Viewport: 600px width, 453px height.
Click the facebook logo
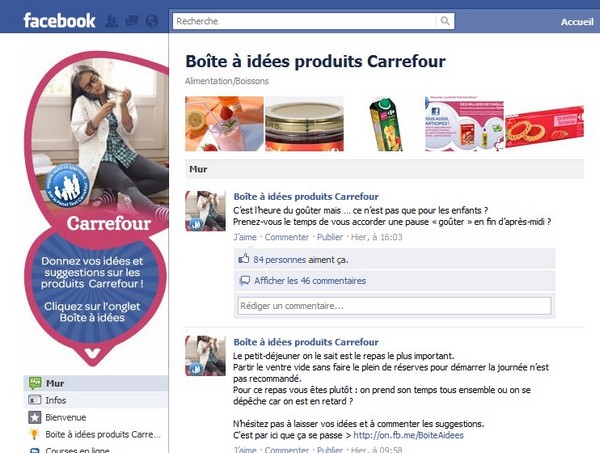[x=59, y=21]
